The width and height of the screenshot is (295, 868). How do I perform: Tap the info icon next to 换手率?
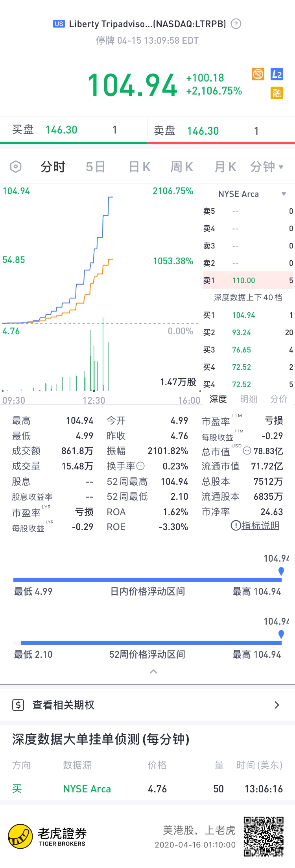[x=140, y=466]
